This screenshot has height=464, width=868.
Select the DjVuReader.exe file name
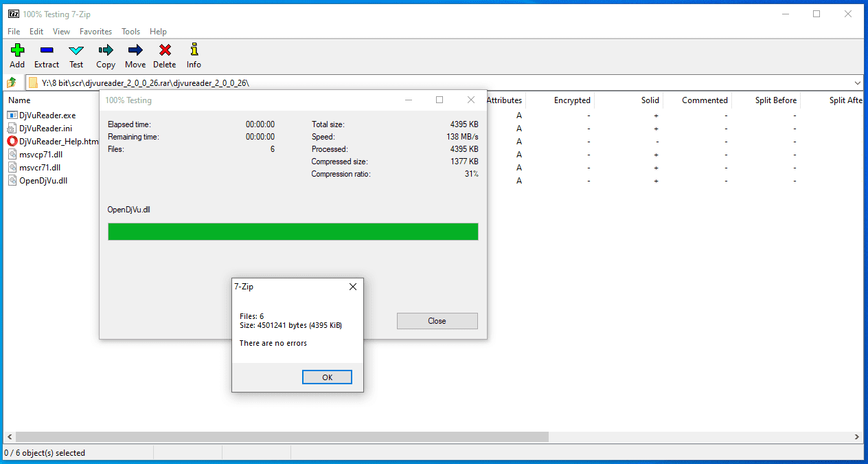tap(47, 115)
